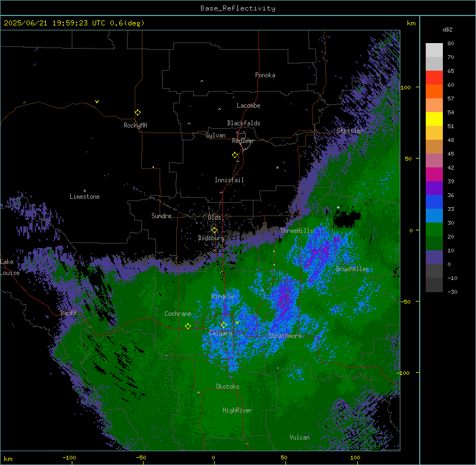
Task: Click the Airdrie label
Action: tap(223, 297)
